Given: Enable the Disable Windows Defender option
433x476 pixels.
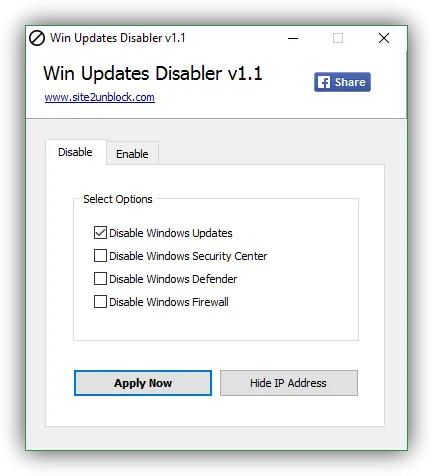Looking at the screenshot, I should [100, 279].
